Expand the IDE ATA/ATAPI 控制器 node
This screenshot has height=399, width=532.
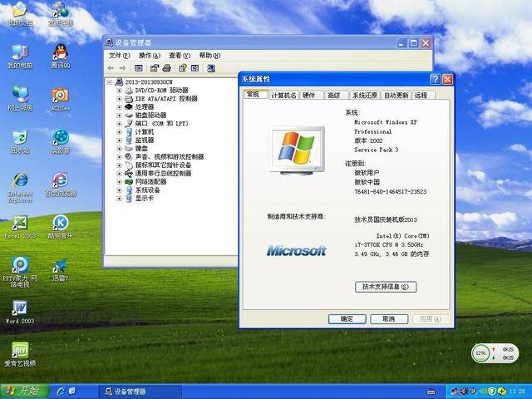(119, 99)
